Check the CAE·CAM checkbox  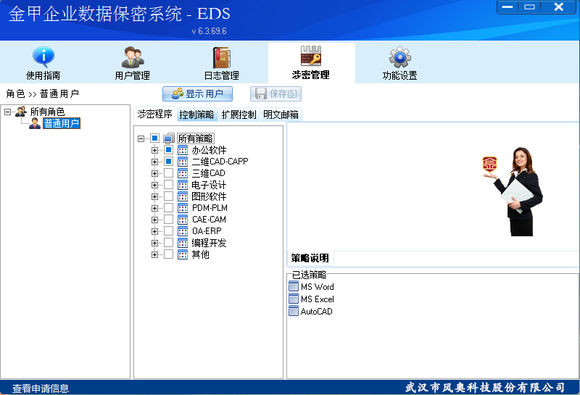pos(168,220)
